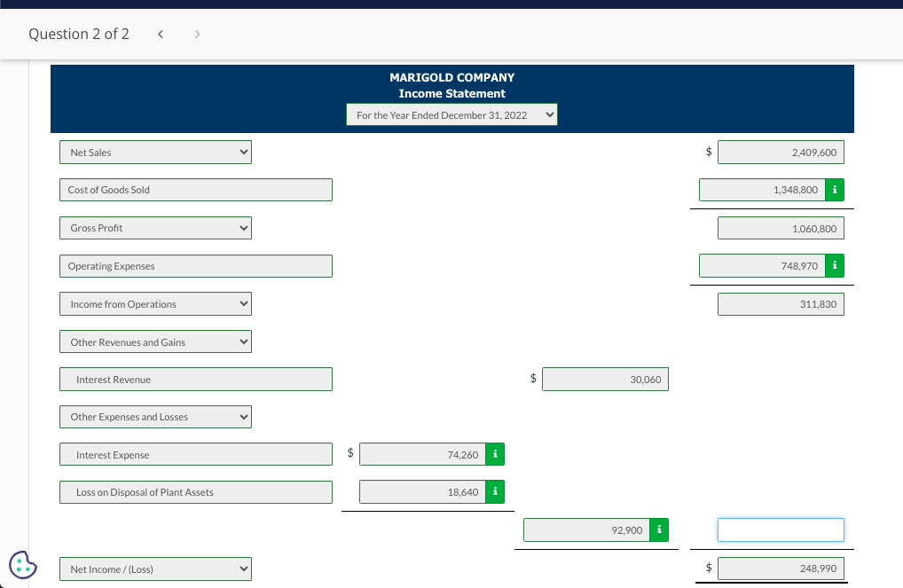Open the Net Income / (Loss) dropdown

pos(155,569)
